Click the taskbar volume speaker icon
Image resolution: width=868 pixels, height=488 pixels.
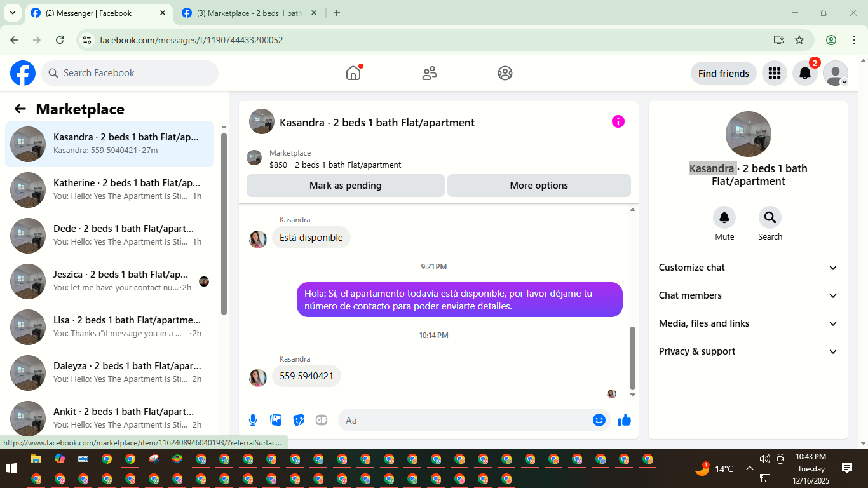(x=764, y=459)
